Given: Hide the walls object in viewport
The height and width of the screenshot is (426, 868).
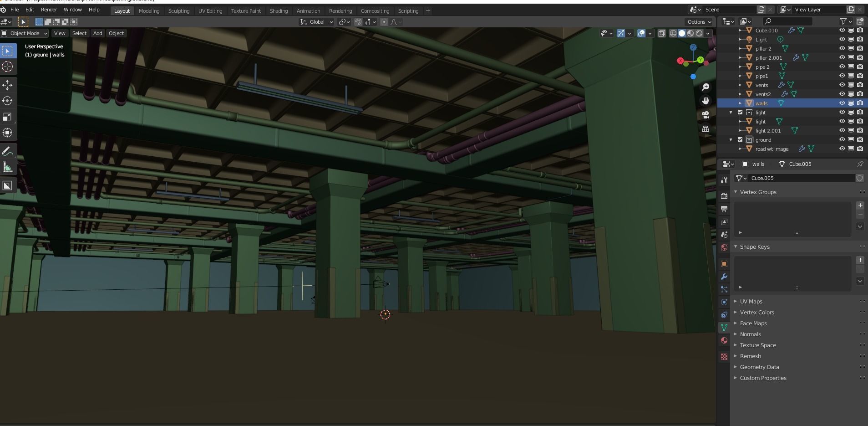Looking at the screenshot, I should (842, 103).
